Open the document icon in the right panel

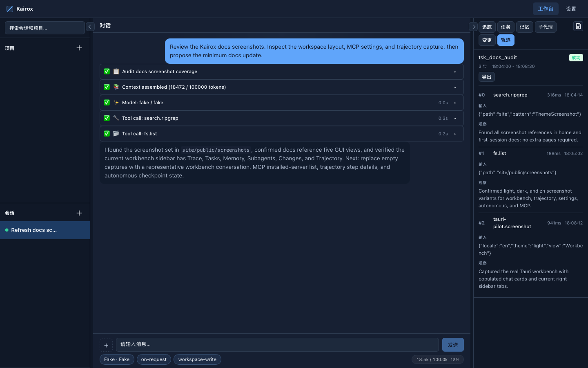pyautogui.click(x=578, y=27)
